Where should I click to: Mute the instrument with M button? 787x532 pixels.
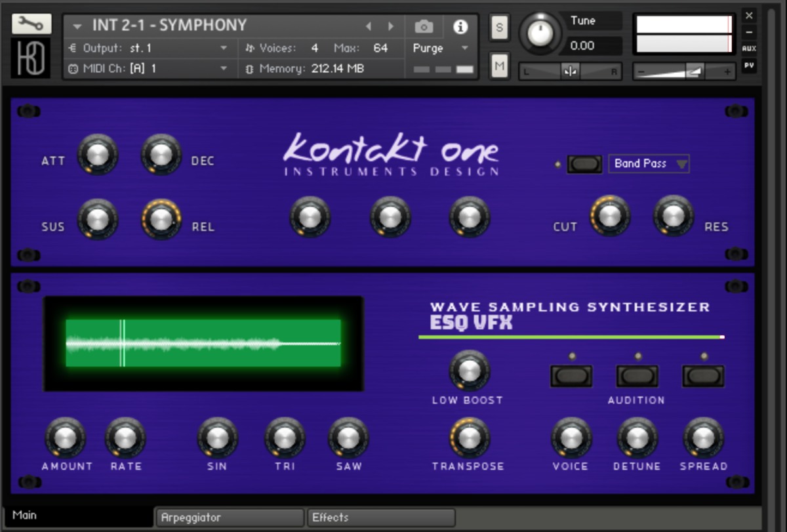[500, 66]
